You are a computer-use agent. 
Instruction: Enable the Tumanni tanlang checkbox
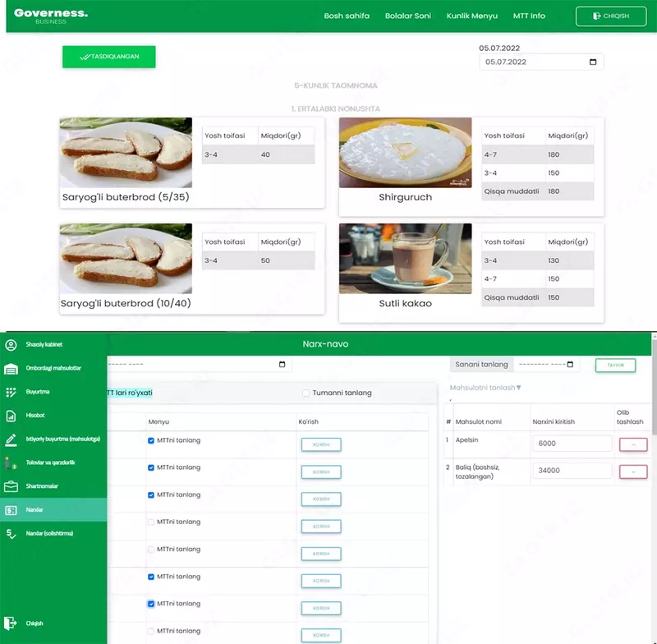pyautogui.click(x=306, y=393)
